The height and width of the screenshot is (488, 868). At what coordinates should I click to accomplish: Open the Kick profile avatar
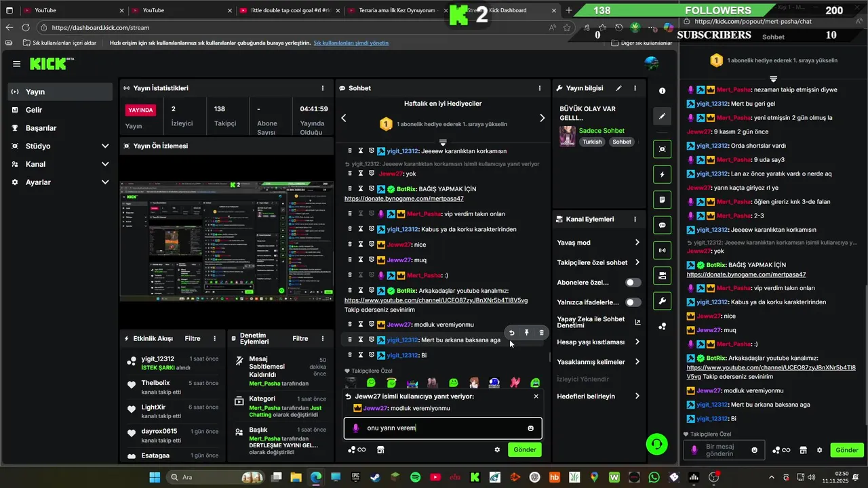[652, 64]
